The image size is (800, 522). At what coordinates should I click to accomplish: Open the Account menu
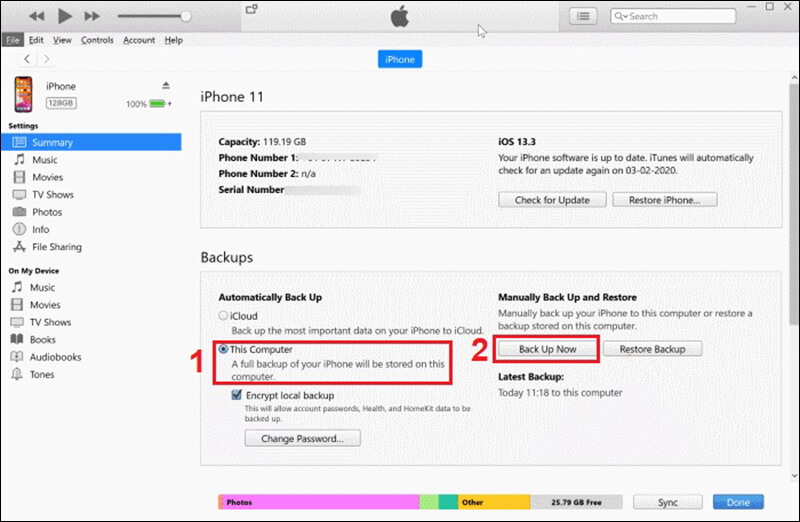139,40
